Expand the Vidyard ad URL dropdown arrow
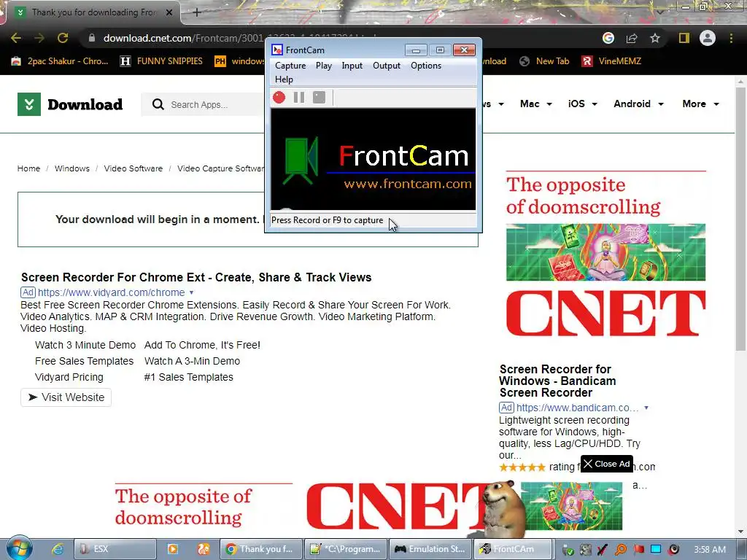The width and height of the screenshot is (747, 560). pos(192,292)
